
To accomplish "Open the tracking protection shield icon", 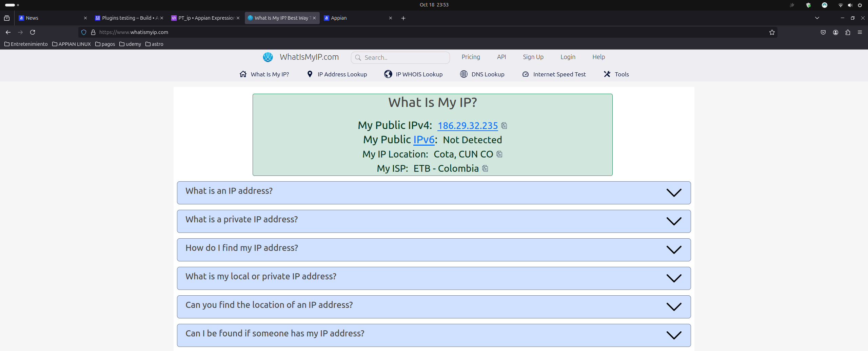I will point(84,32).
